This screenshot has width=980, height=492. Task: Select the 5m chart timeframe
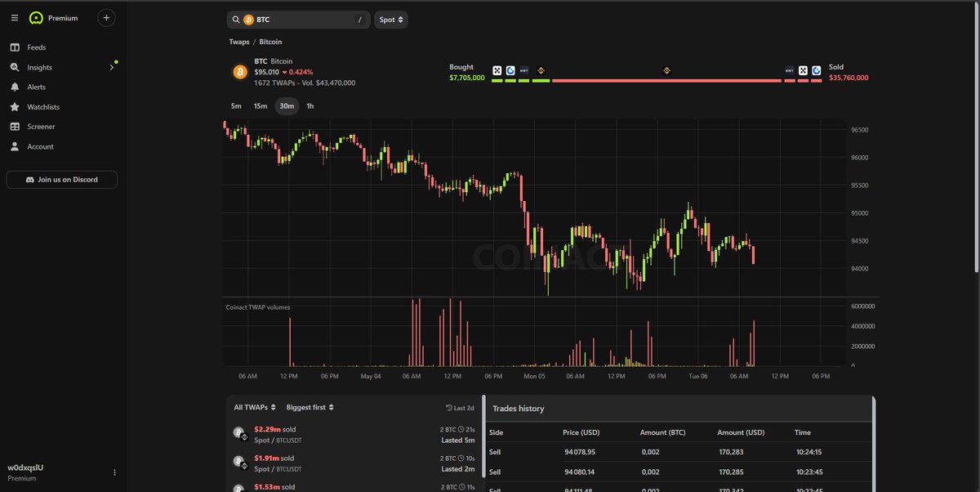click(236, 106)
